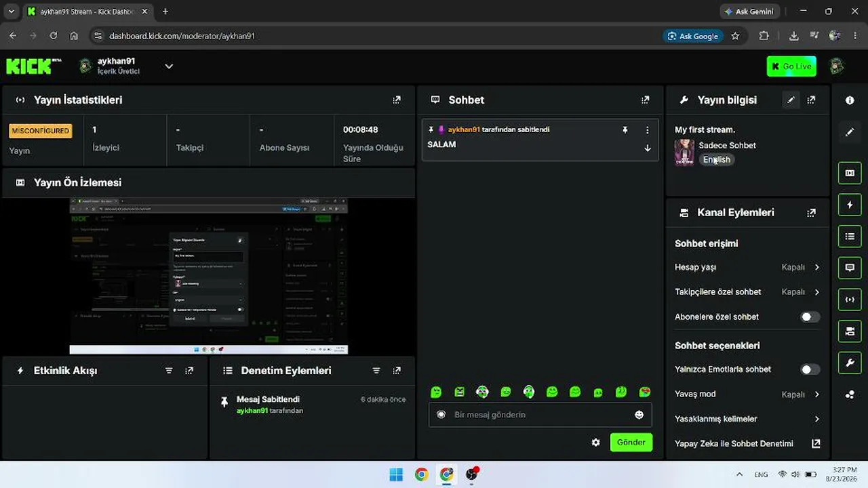
Task: Click the MISCONFIGURED status badge
Action: click(x=41, y=131)
